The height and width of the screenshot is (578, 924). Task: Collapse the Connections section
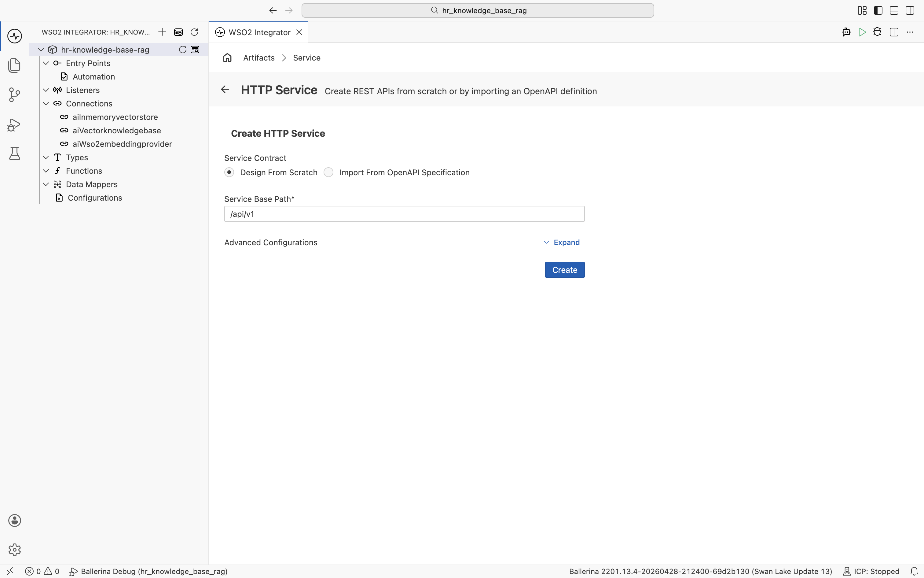click(46, 104)
